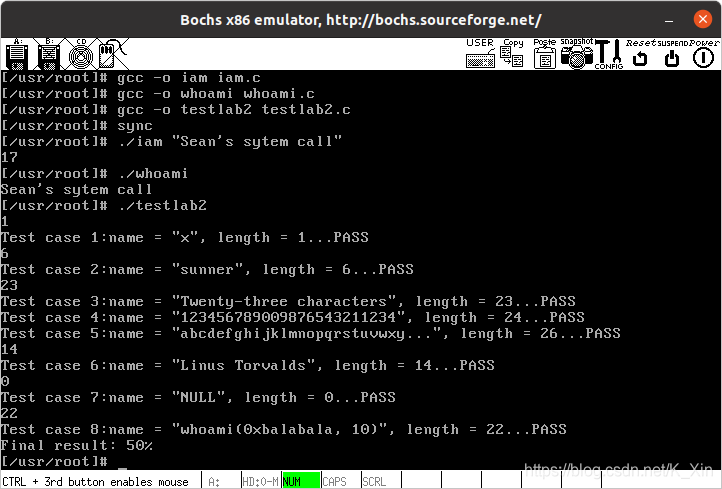Click the output '17' line
The image size is (722, 489).
pos(9,157)
